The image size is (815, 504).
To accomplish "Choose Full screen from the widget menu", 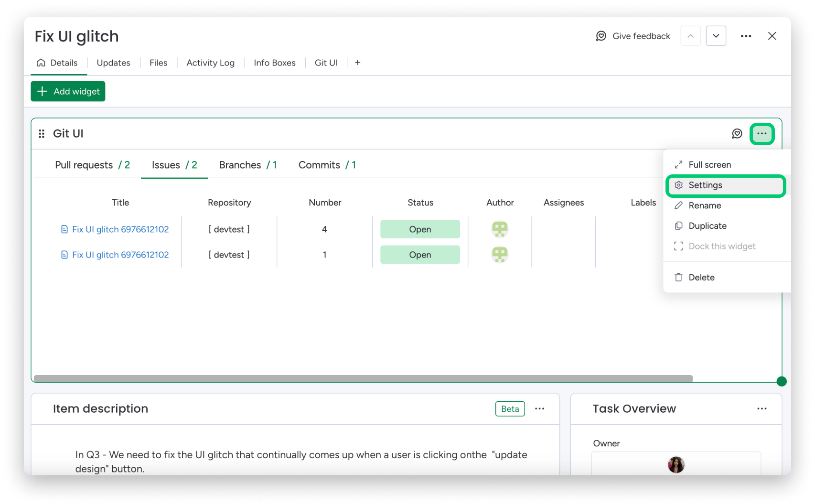I will [x=709, y=164].
